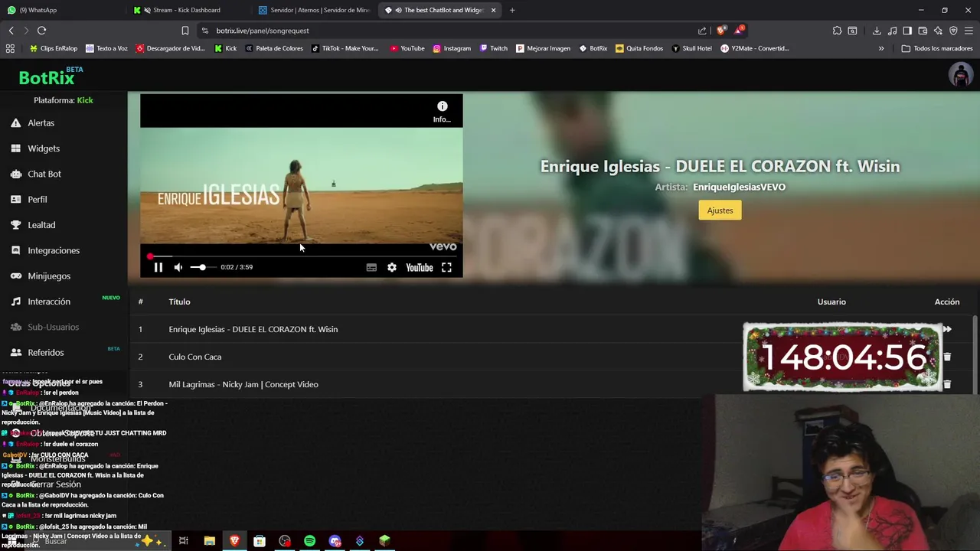Click the Lealtad trophy icon
980x551 pixels.
[15, 225]
